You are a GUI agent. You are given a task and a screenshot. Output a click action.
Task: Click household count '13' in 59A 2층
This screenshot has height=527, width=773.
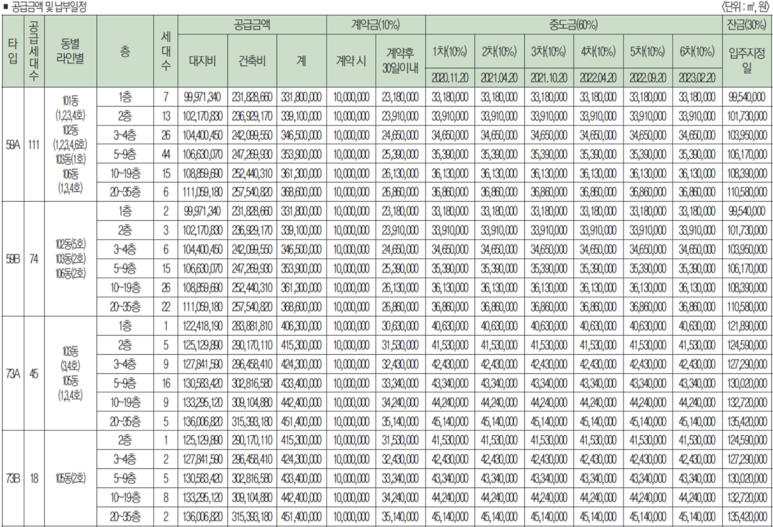(x=166, y=116)
